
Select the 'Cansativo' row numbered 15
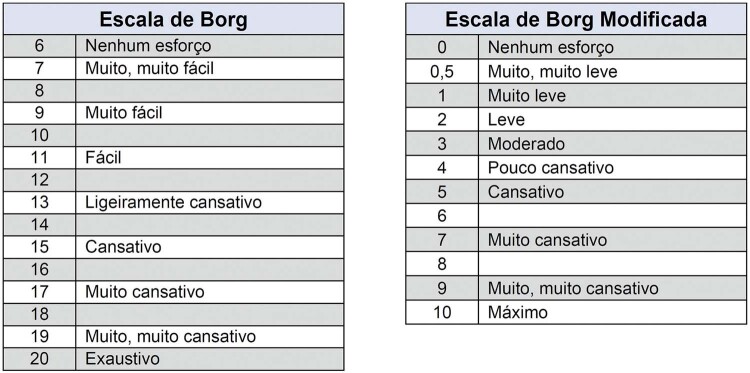click(x=174, y=247)
